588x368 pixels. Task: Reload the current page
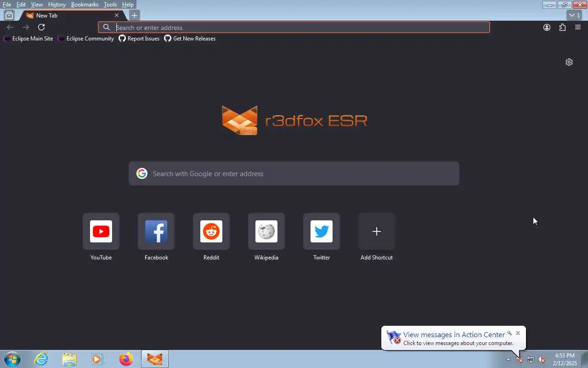[41, 27]
